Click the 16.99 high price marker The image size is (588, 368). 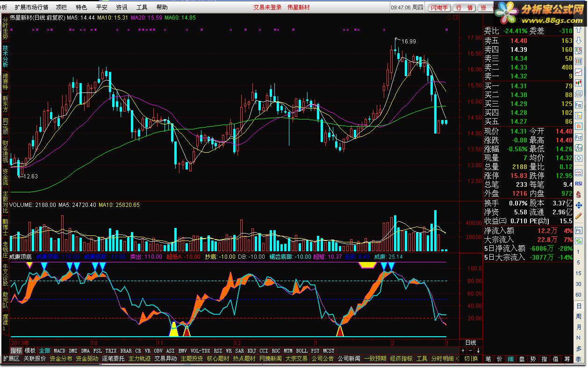[x=409, y=41]
